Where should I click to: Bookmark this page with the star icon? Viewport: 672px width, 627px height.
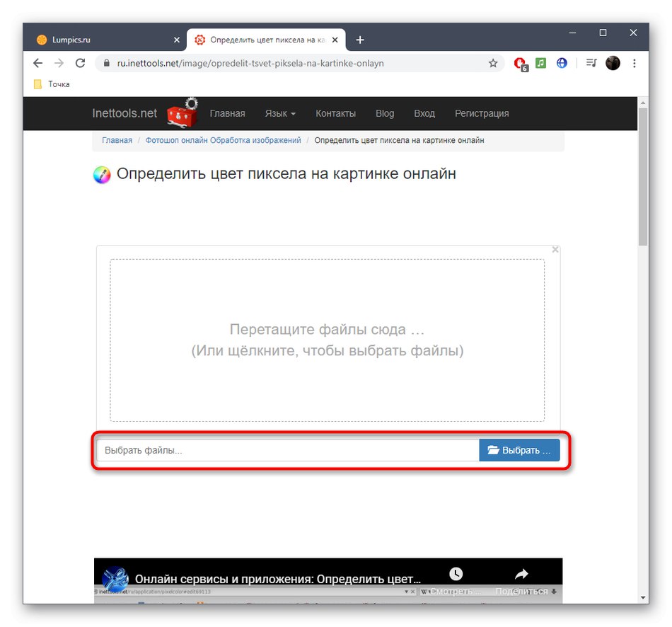(493, 64)
